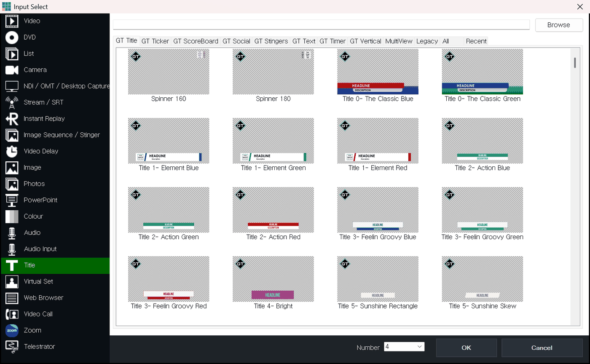
Task: Select the Audio microphone icon
Action: coord(12,233)
